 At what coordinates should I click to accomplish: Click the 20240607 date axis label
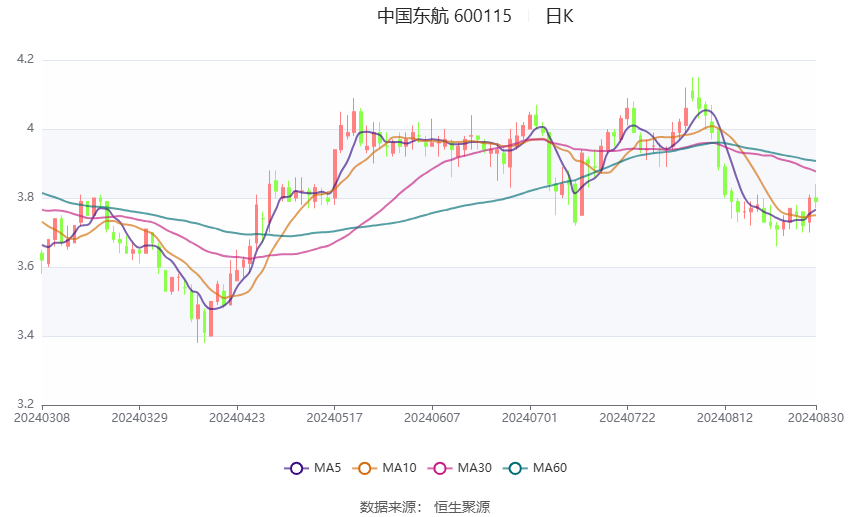click(x=431, y=417)
